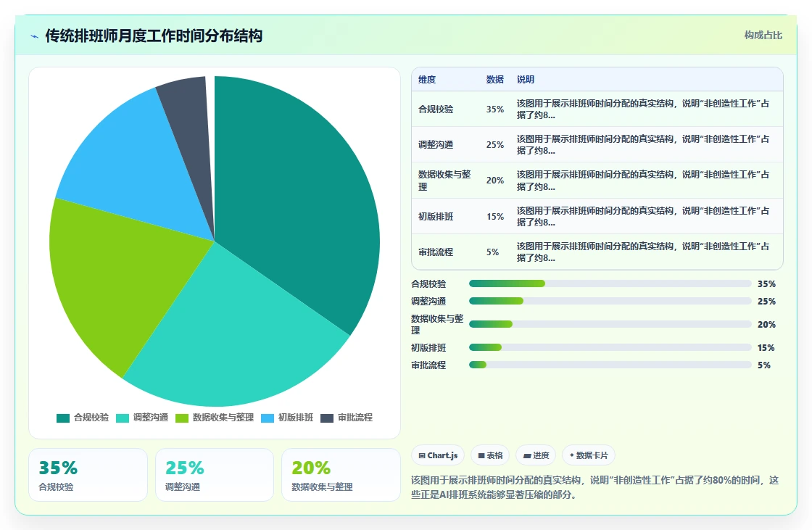812x530 pixels.
Task: Select the 数据收集与整理 table row cell
Action: pyautogui.click(x=445, y=181)
